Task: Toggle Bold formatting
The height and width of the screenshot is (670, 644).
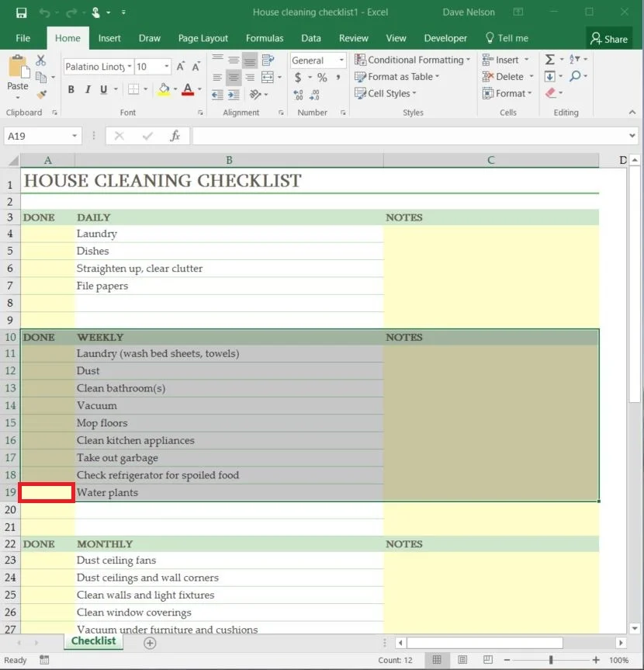Action: pos(71,89)
